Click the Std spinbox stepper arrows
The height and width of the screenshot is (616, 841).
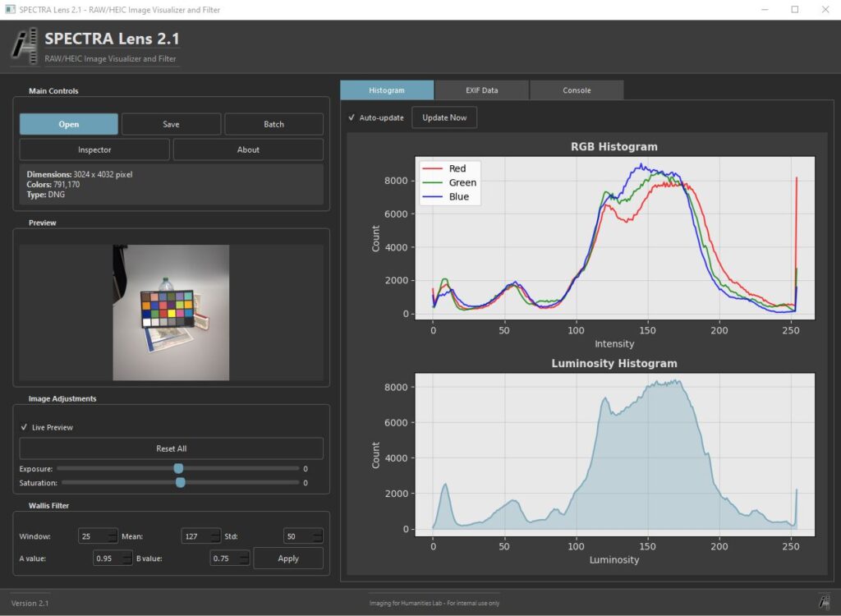click(x=317, y=536)
